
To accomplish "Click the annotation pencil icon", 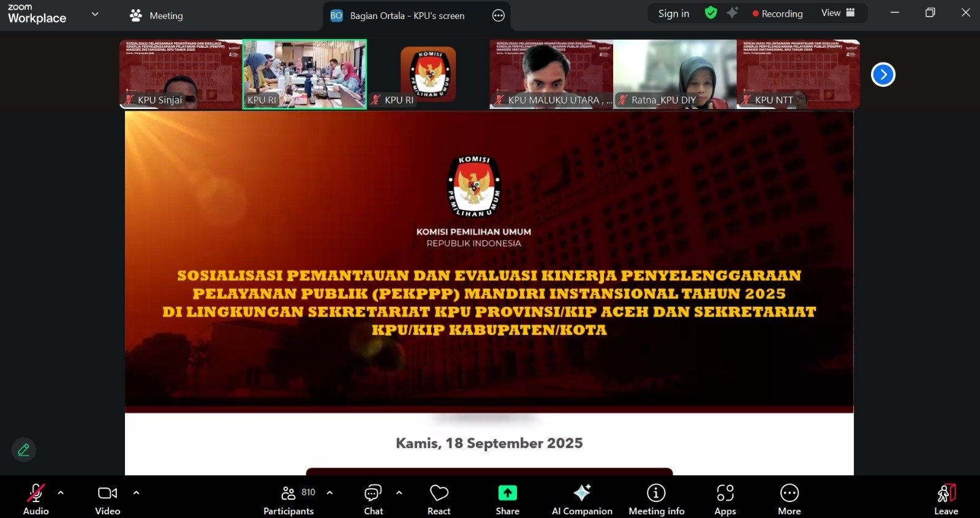I will point(24,450).
